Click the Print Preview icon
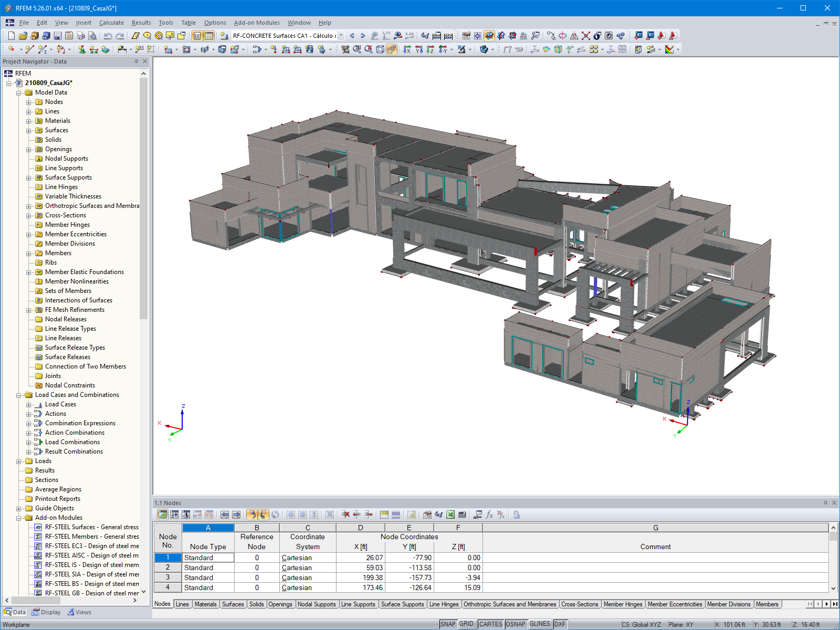The height and width of the screenshot is (630, 840). click(93, 36)
